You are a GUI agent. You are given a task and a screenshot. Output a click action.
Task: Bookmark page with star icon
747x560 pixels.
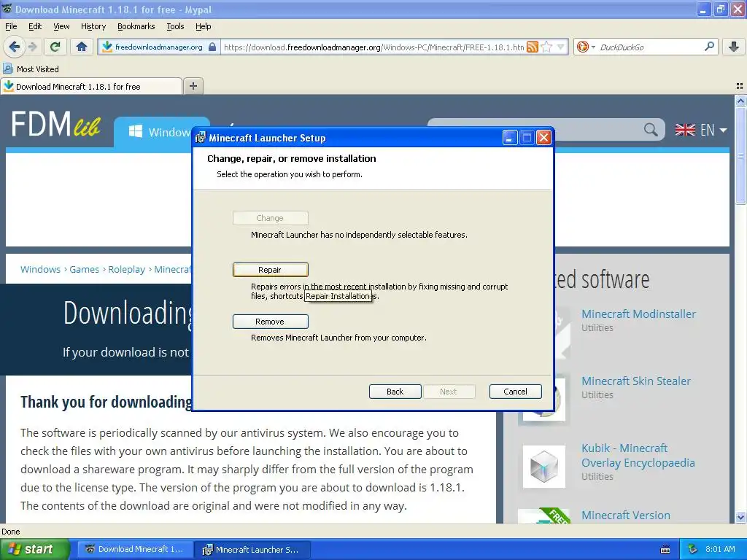(x=546, y=47)
